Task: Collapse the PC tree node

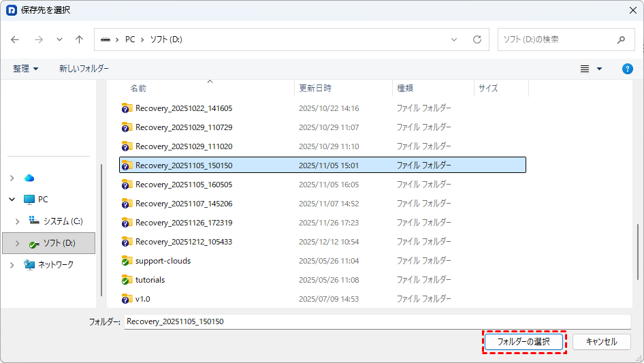Action: pos(12,200)
